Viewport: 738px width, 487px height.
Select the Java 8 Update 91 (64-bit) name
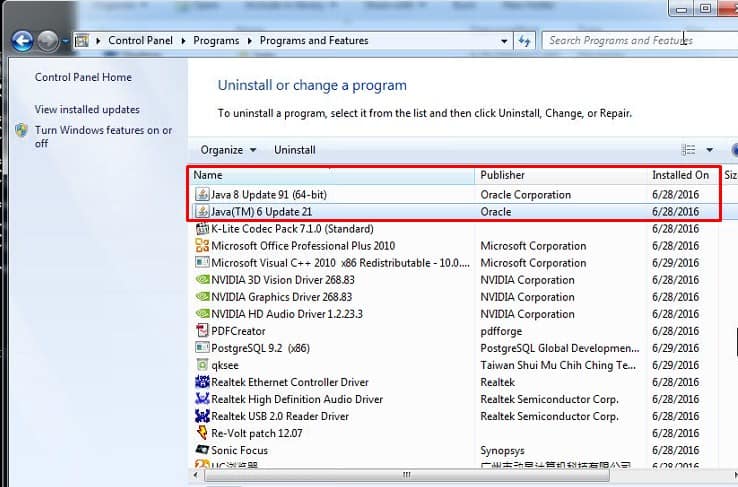[x=269, y=195]
